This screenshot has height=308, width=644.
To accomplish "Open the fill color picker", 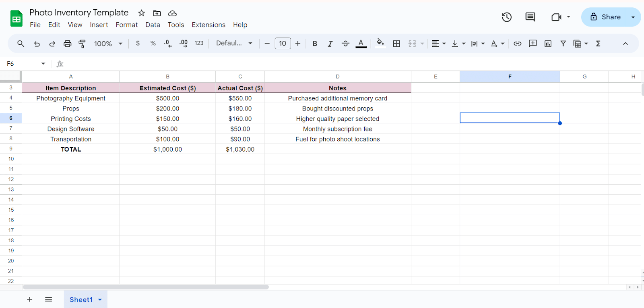I will coord(380,43).
